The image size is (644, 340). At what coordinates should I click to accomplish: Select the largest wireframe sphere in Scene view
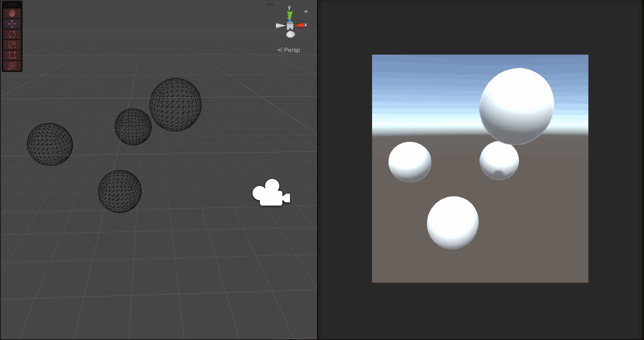[175, 105]
